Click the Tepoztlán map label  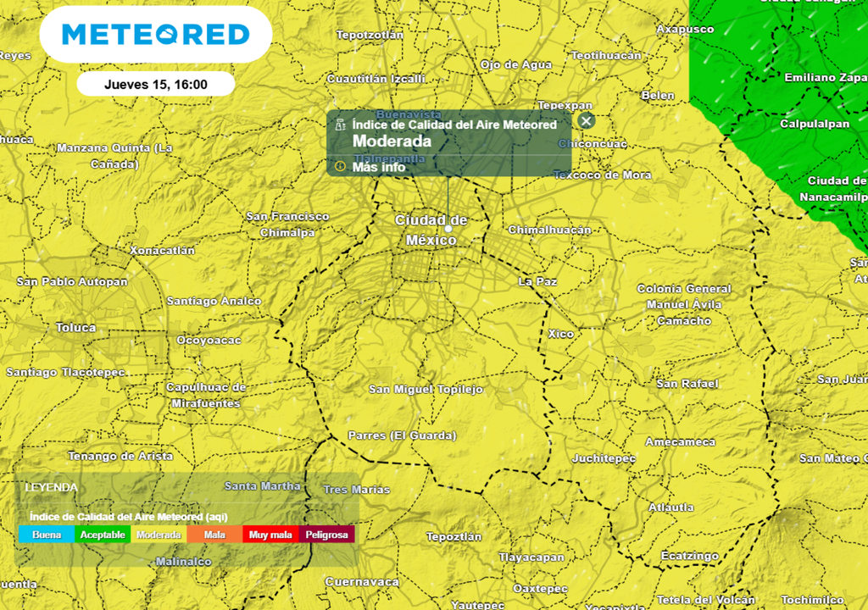454,536
